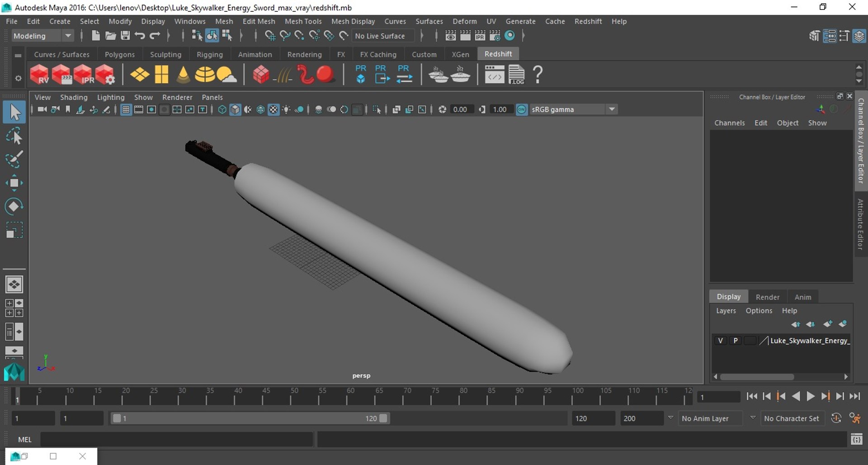Click the range slider end handle
868x465 pixels.
[383, 418]
